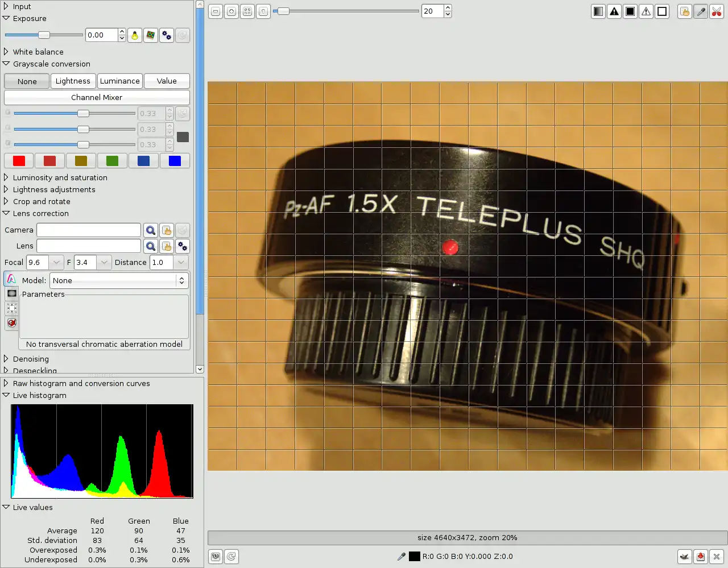Viewport: 728px width, 568px height.
Task: Toggle the solid black warning triangle indicator
Action: [614, 11]
